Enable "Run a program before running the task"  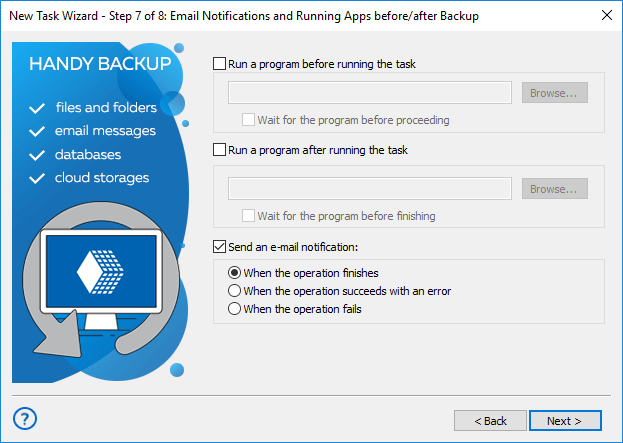220,64
